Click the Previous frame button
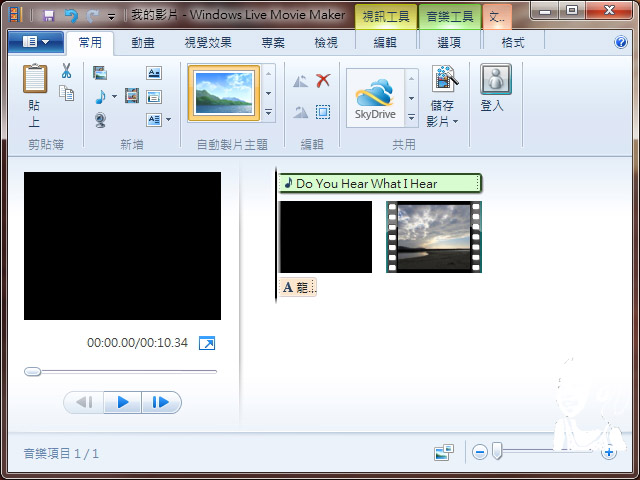This screenshot has height=480, width=640. [x=84, y=402]
